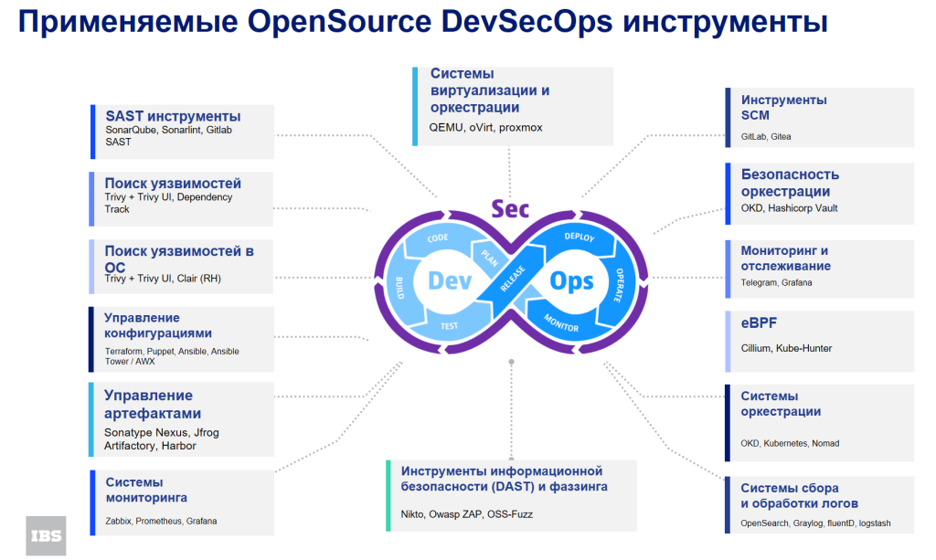Click the purple Sec label above the loop
This screenshot has width=936, height=560.
point(510,208)
